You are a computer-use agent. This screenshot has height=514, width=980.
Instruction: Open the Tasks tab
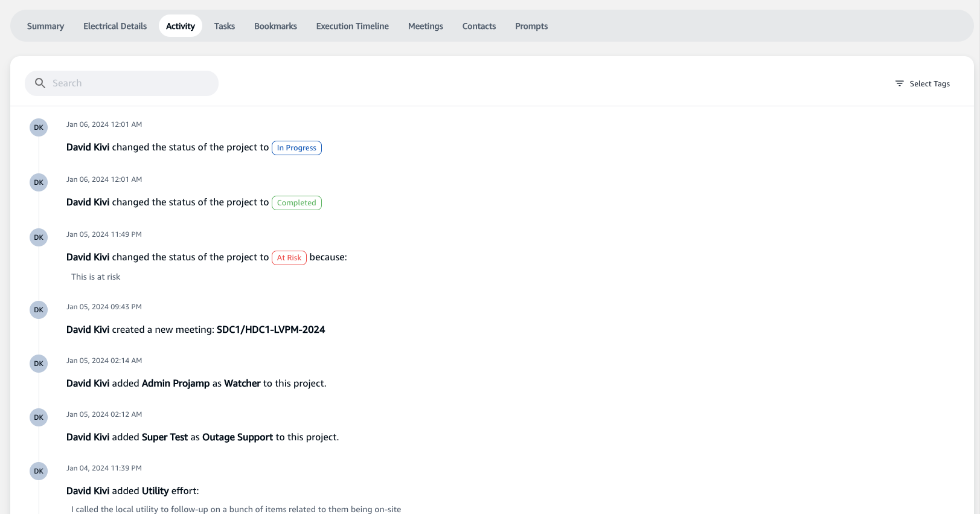(x=225, y=26)
